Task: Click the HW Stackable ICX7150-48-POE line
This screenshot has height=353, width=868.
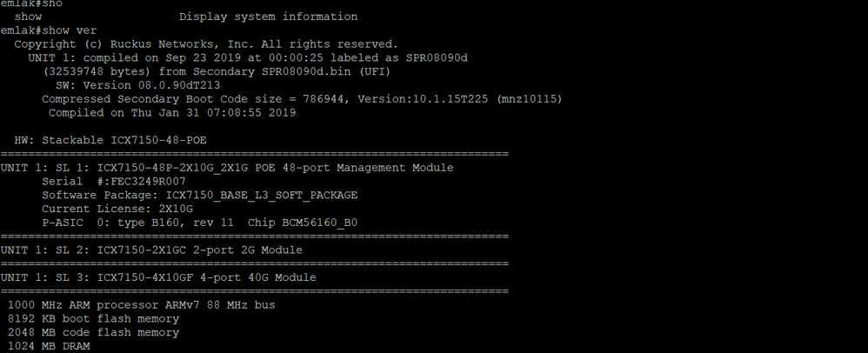Action: pyautogui.click(x=110, y=140)
